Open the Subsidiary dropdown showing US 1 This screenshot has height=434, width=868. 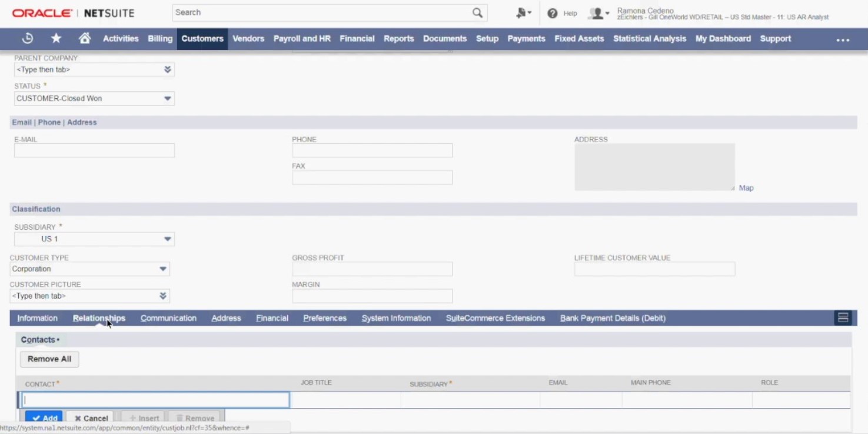(167, 239)
